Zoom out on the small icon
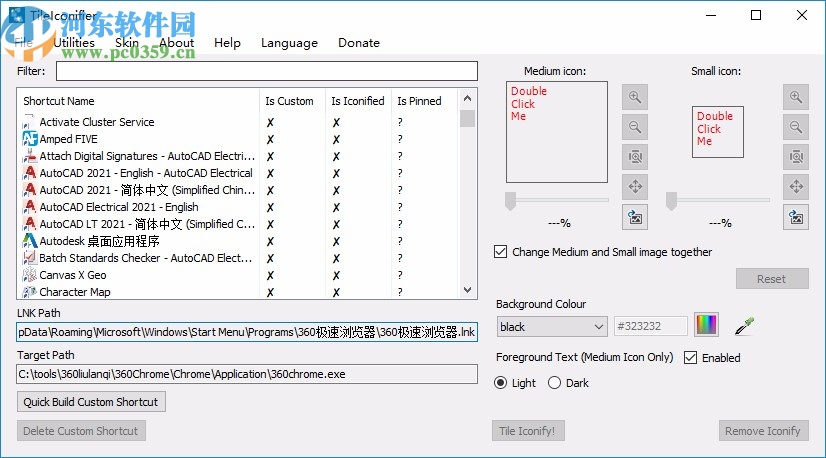Screen dimensions: 826x458 795,127
